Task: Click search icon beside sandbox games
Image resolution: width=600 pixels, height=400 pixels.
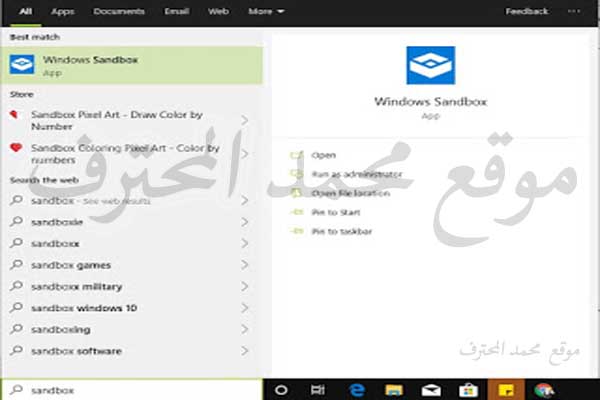Action: point(16,264)
